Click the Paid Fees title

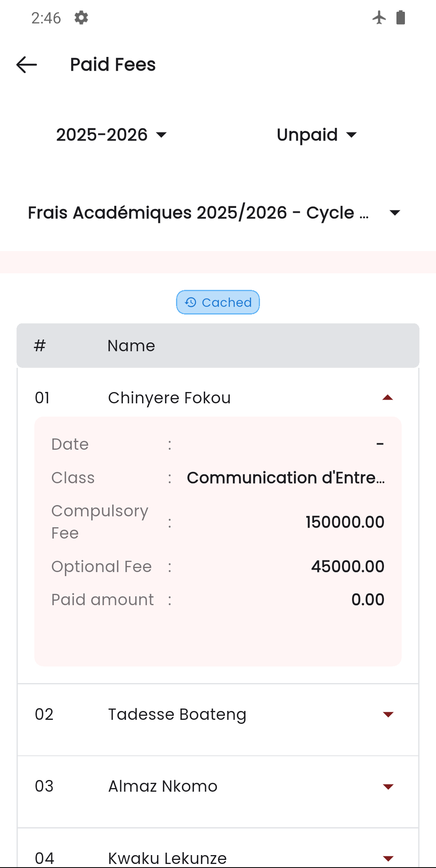[113, 64]
